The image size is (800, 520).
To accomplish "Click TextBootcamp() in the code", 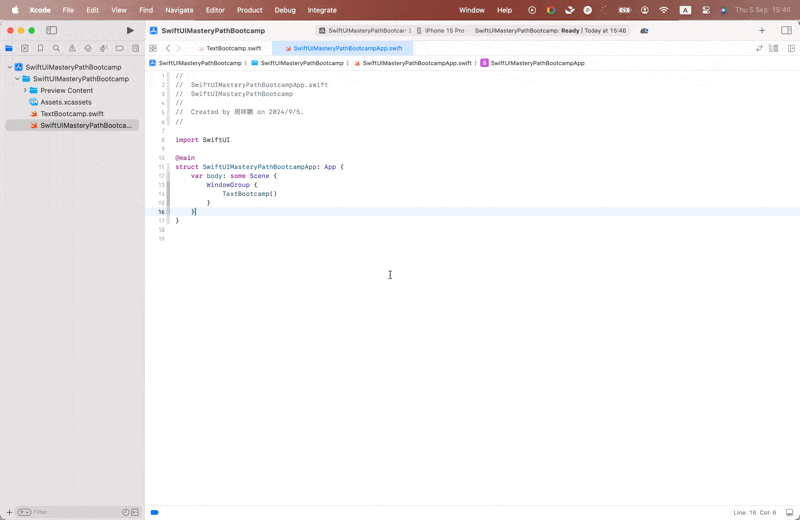I will (x=249, y=194).
